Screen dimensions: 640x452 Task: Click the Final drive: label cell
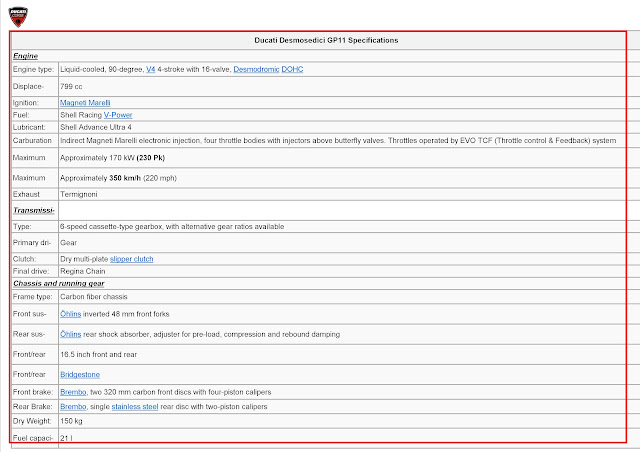click(35, 271)
